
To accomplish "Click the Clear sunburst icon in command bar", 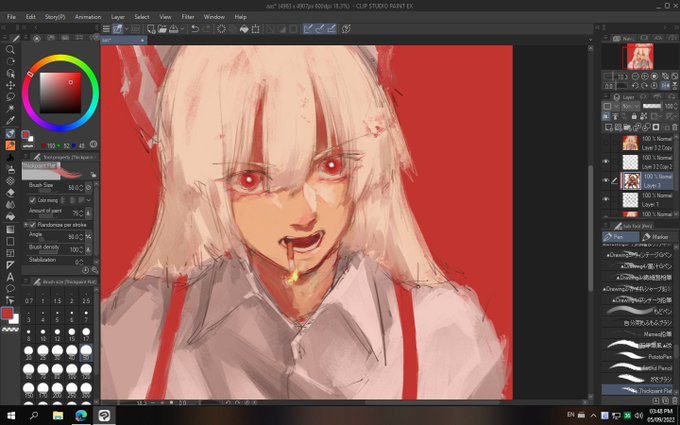I will point(221,29).
